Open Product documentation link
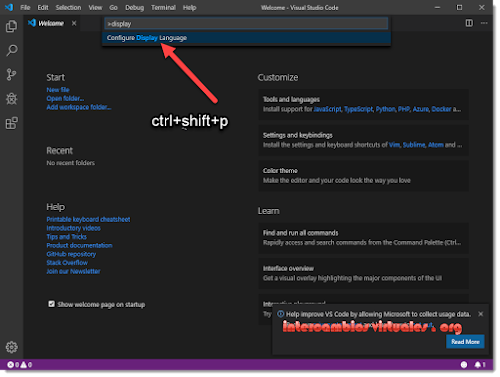 click(x=79, y=245)
